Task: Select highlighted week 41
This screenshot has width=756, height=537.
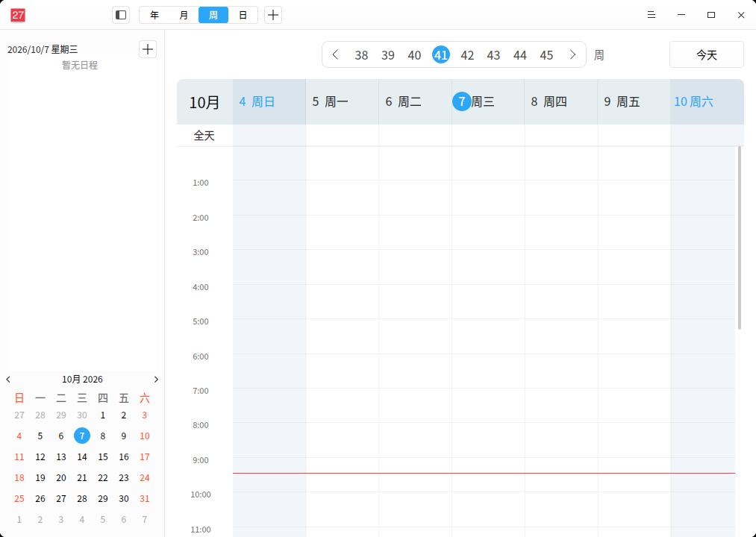Action: point(440,55)
